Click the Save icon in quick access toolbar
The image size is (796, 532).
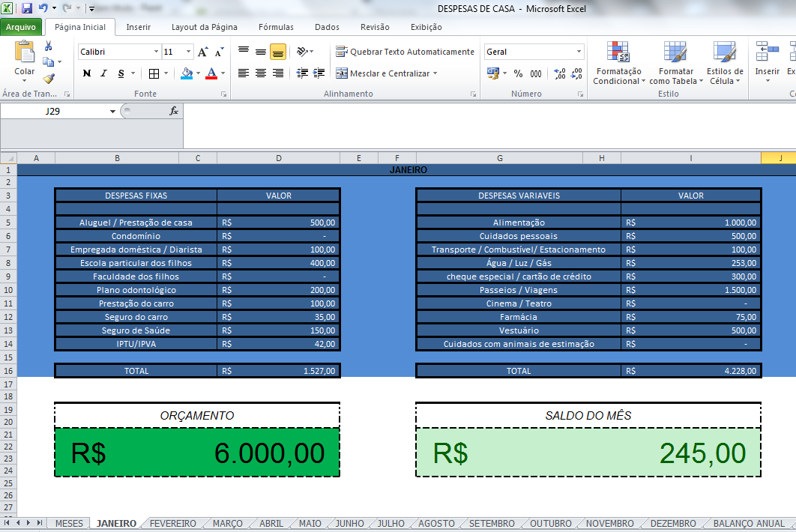(27, 8)
